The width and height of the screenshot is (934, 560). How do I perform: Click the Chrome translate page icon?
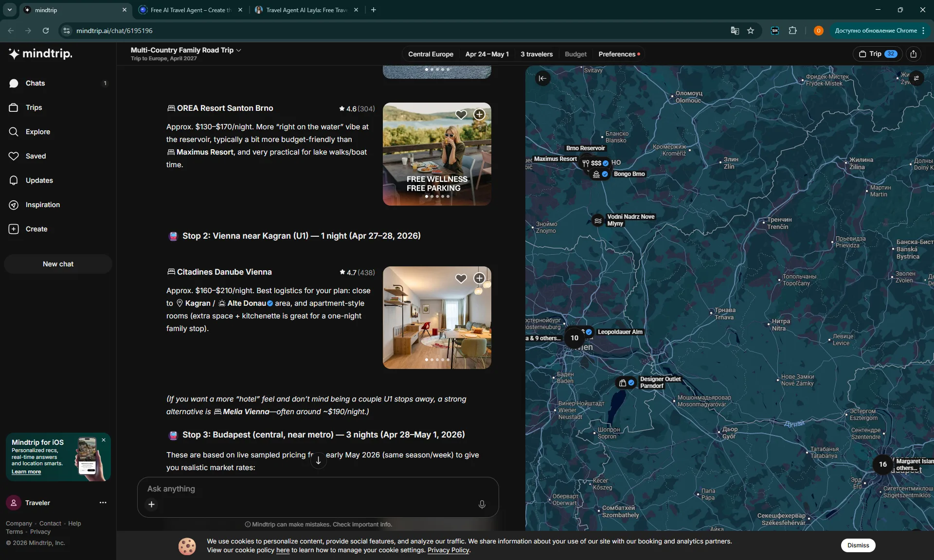[735, 31]
